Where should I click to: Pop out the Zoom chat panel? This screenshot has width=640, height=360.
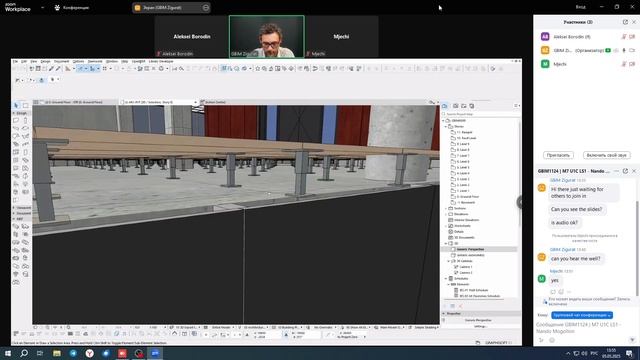point(625,171)
